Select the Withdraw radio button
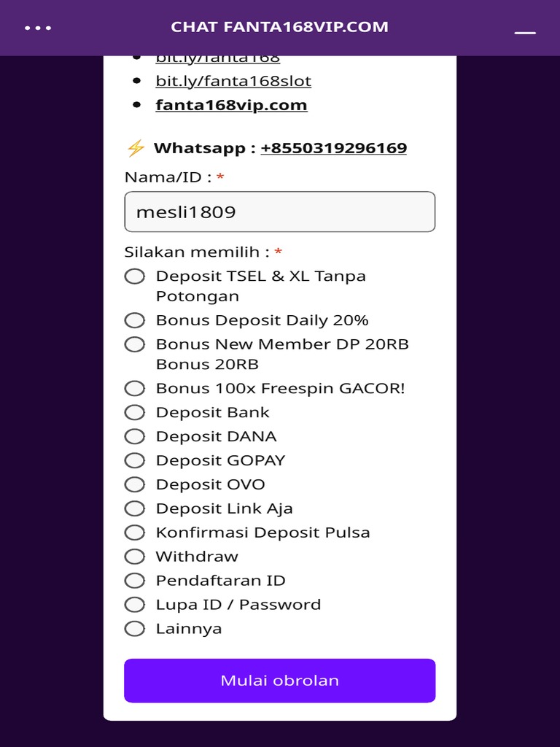The width and height of the screenshot is (560, 747). (135, 557)
